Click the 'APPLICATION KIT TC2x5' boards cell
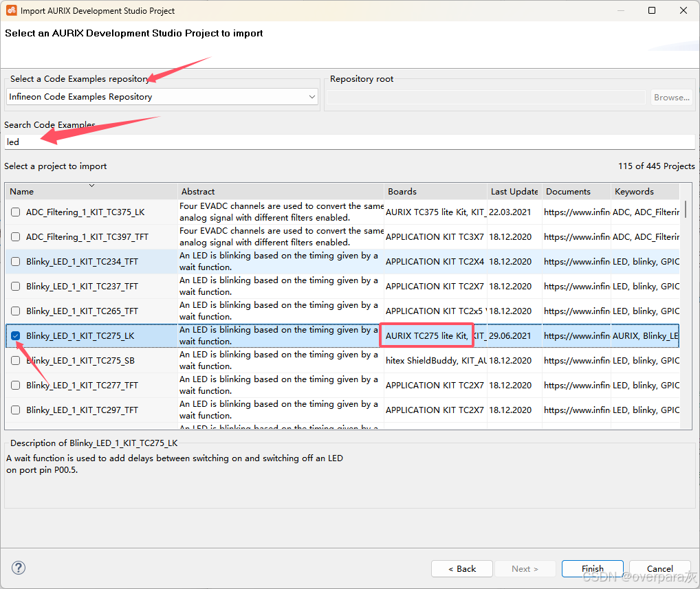This screenshot has width=700, height=589. point(436,311)
